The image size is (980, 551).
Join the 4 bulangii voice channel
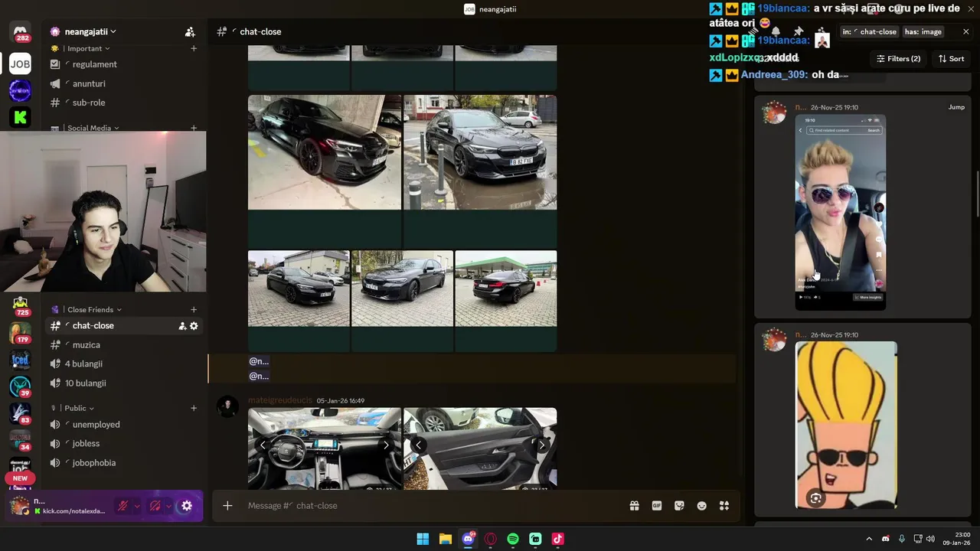(x=122, y=364)
